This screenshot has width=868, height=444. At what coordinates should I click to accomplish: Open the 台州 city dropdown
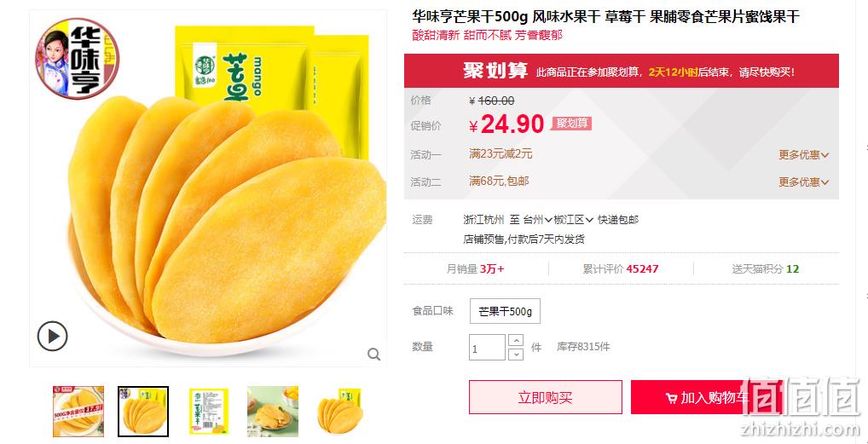coord(537,220)
